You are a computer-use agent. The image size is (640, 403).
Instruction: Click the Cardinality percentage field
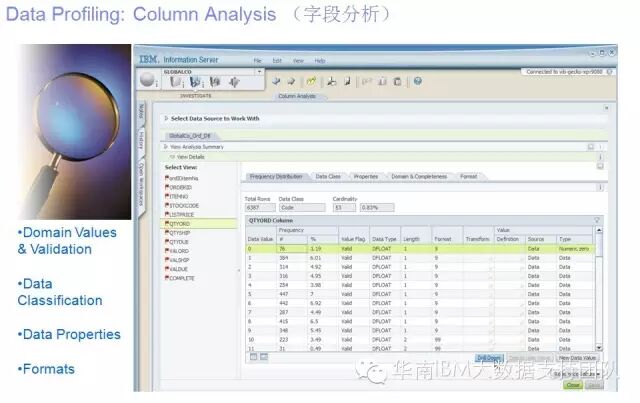click(x=377, y=207)
